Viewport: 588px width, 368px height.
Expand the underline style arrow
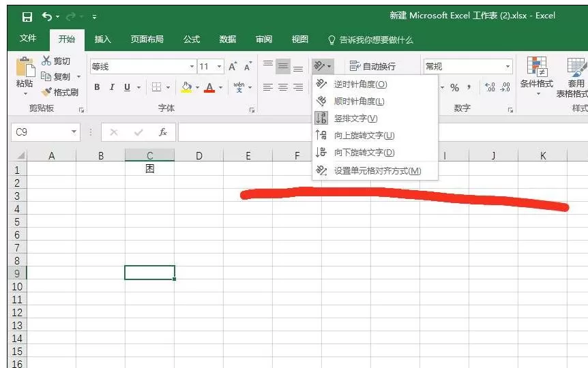pos(138,88)
